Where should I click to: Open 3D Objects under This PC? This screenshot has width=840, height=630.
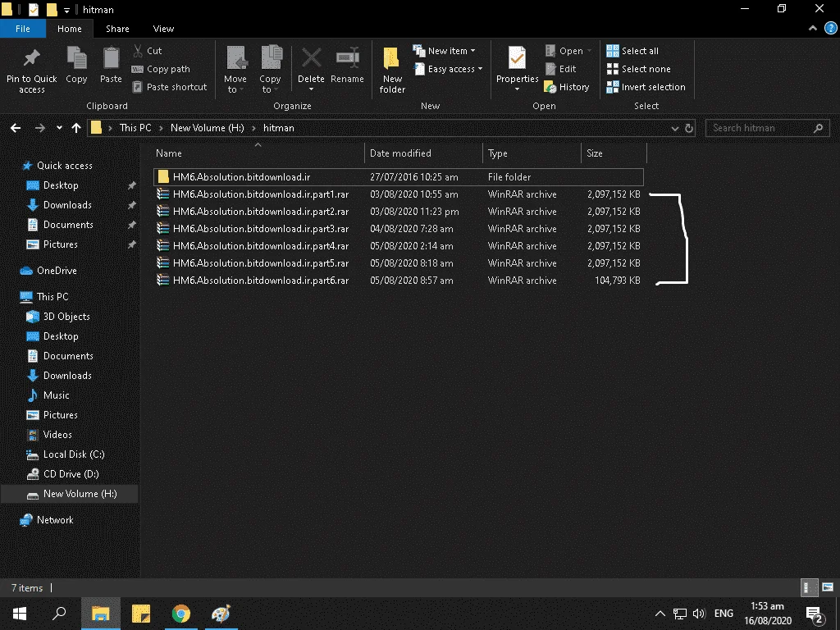coord(58,316)
